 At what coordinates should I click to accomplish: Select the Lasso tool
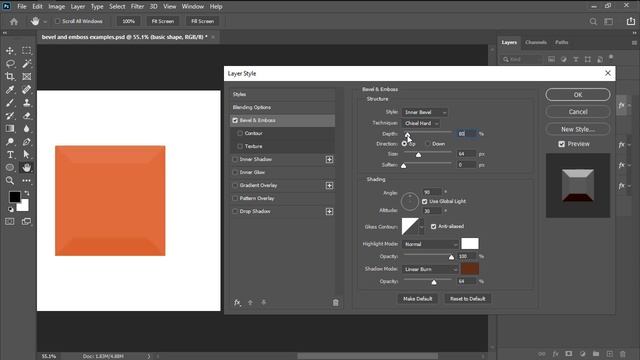point(10,64)
